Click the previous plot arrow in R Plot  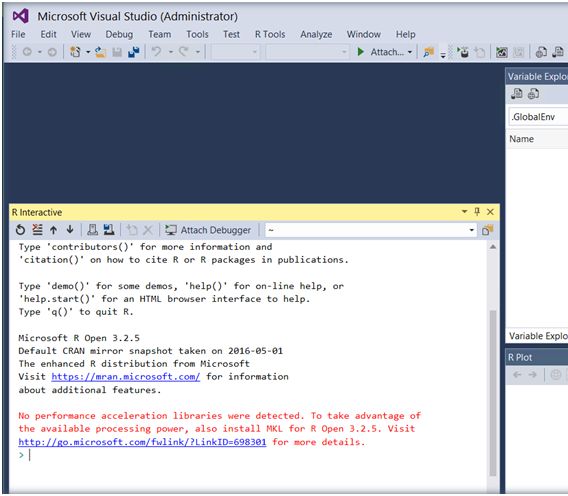(x=517, y=375)
